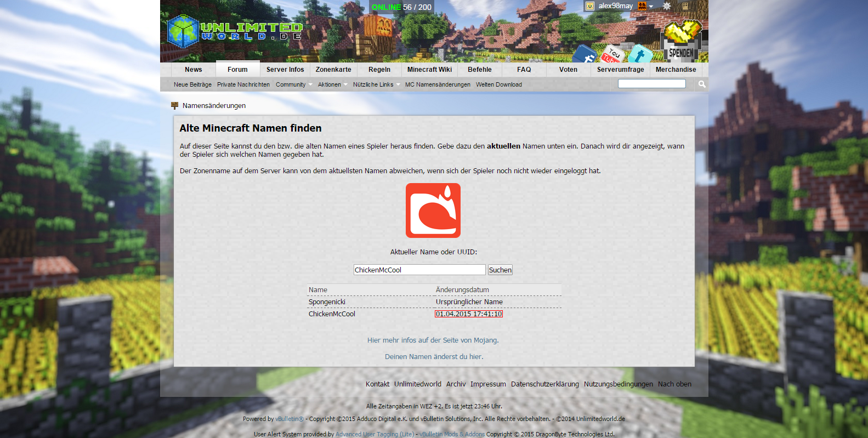Open settings via the gear icon
The image size is (868, 438).
(x=667, y=6)
